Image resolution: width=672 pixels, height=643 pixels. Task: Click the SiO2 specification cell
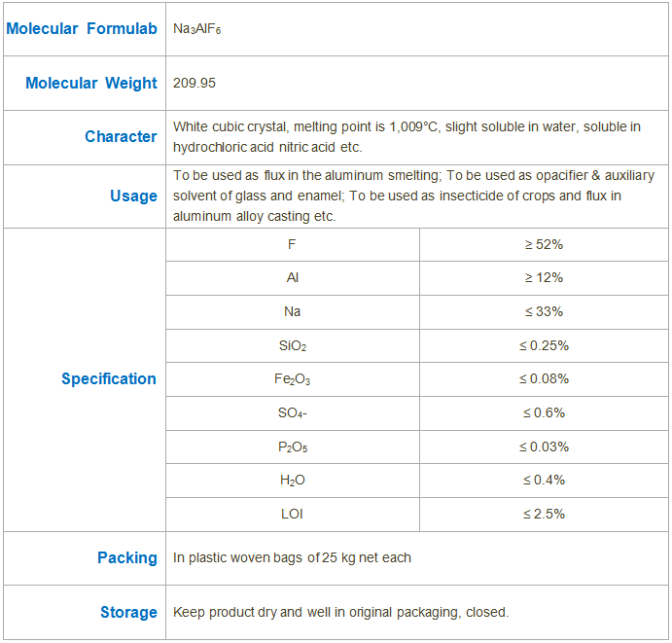(x=293, y=345)
